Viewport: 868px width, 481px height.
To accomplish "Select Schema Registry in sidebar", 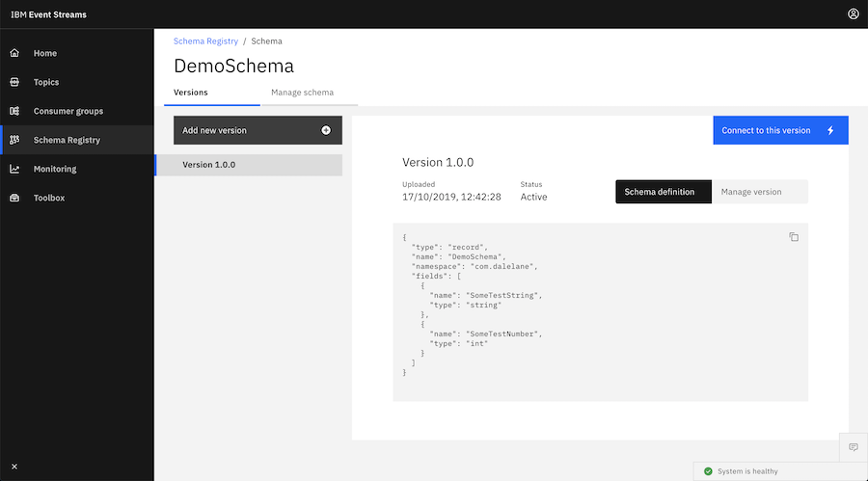I will 77,140.
